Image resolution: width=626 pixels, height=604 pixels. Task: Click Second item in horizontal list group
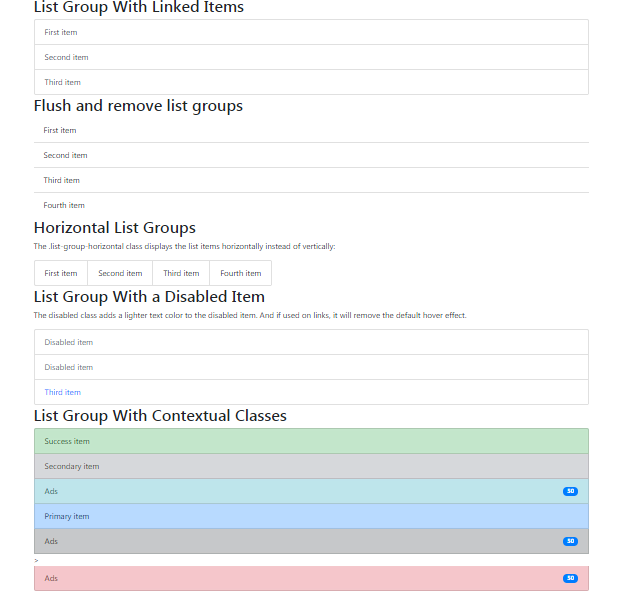point(120,273)
